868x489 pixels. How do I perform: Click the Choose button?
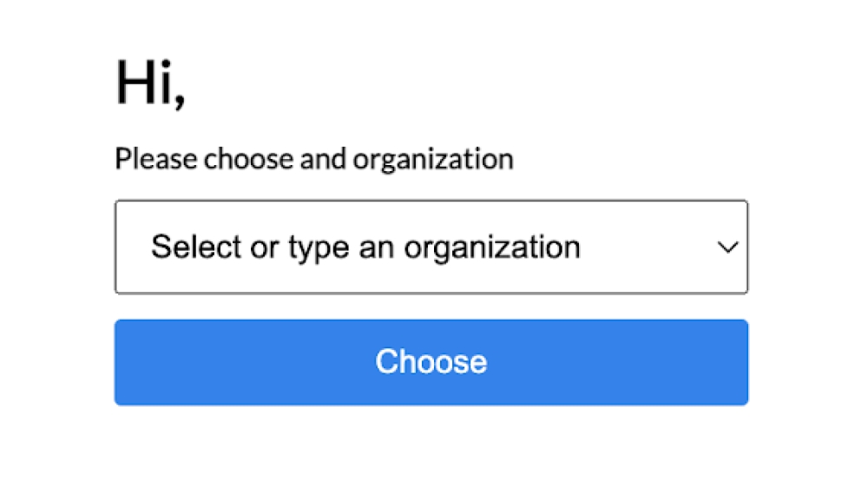click(x=431, y=362)
